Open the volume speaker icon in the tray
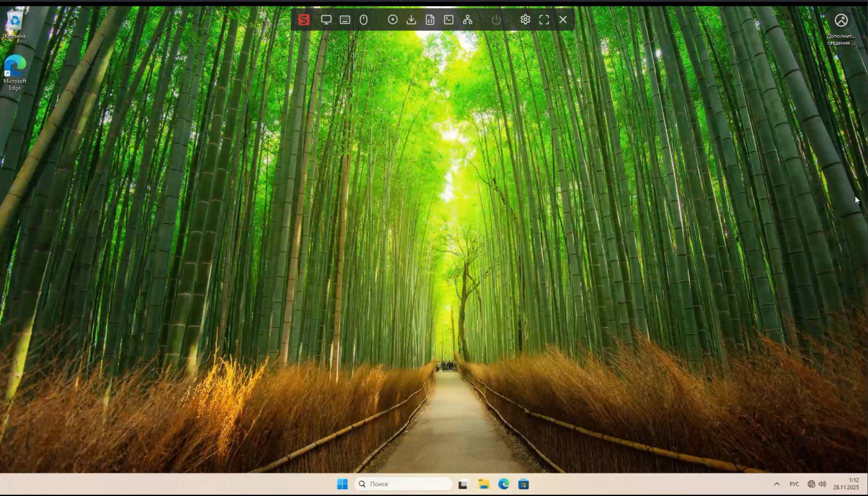The height and width of the screenshot is (496, 868). tap(822, 484)
